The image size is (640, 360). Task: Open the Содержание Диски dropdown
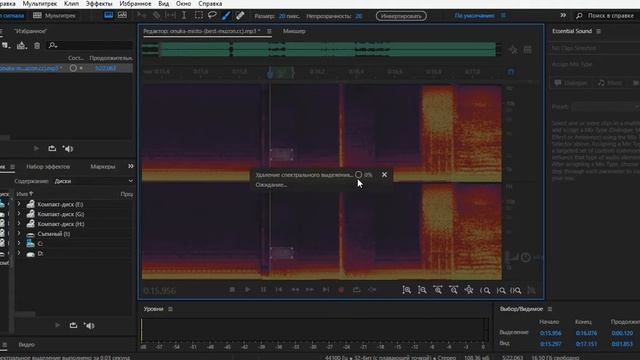(93, 181)
